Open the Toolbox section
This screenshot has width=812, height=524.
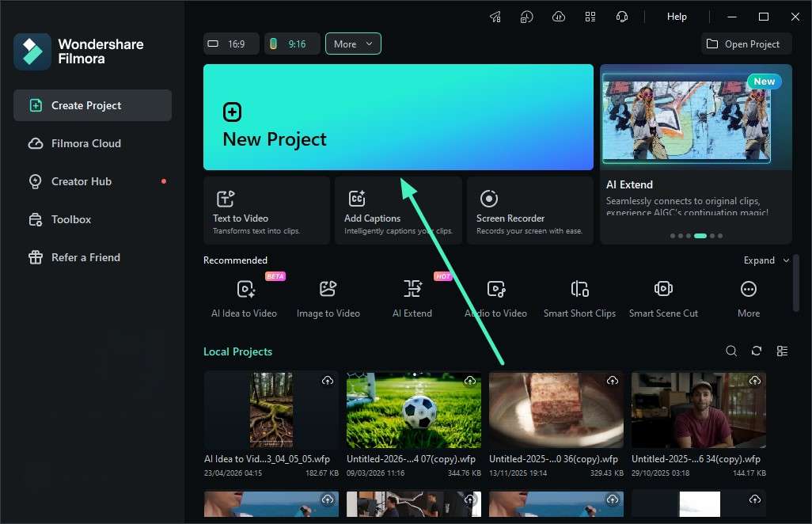tap(93, 219)
